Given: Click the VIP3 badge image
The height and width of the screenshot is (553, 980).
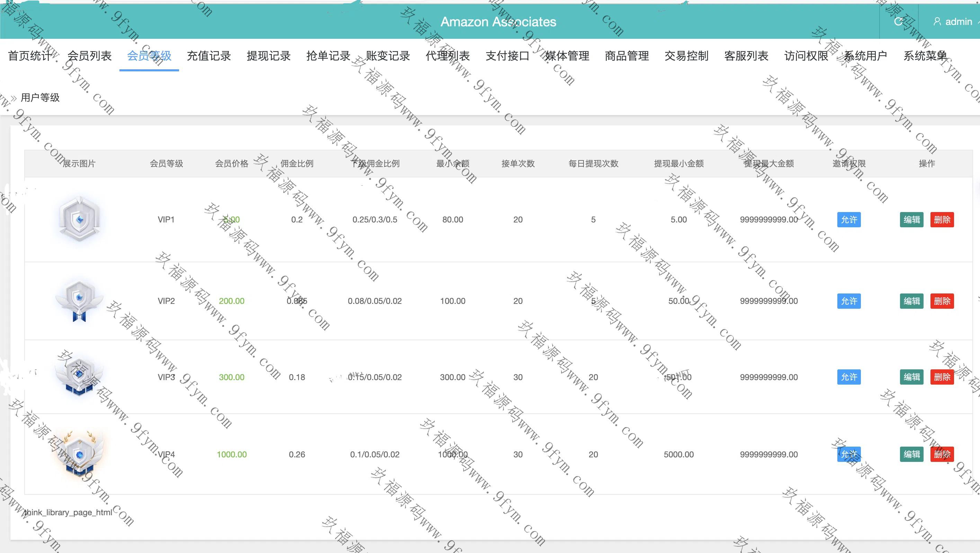Looking at the screenshot, I should point(79,377).
